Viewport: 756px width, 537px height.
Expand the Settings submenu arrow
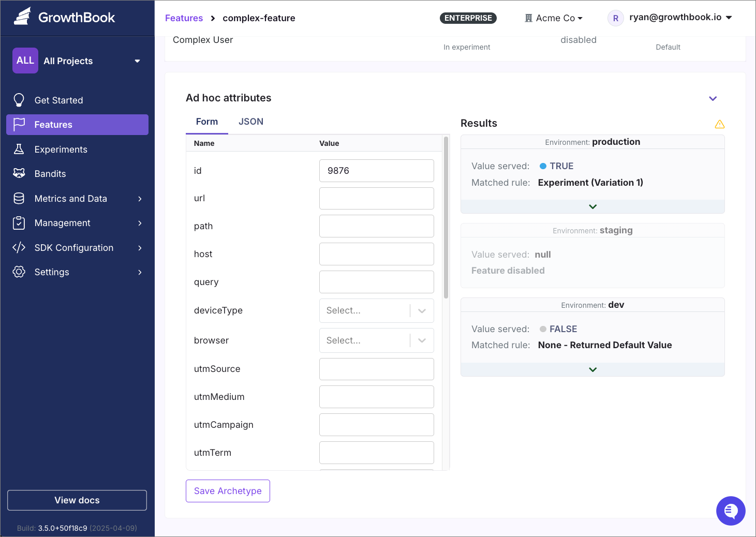[140, 272]
